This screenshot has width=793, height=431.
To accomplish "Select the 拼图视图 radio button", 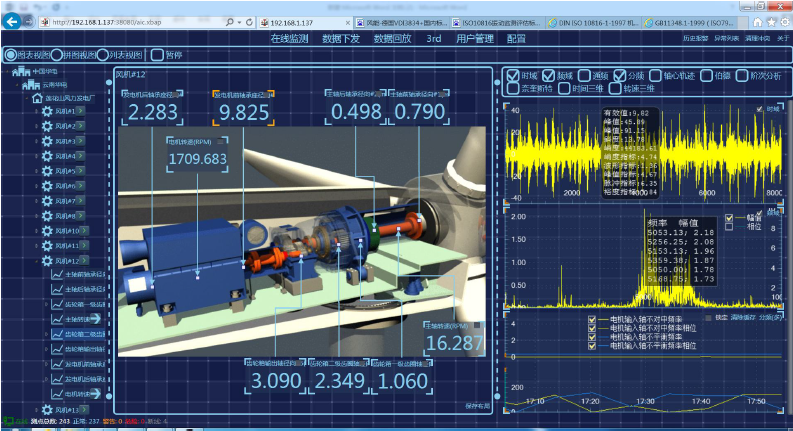I will point(57,55).
